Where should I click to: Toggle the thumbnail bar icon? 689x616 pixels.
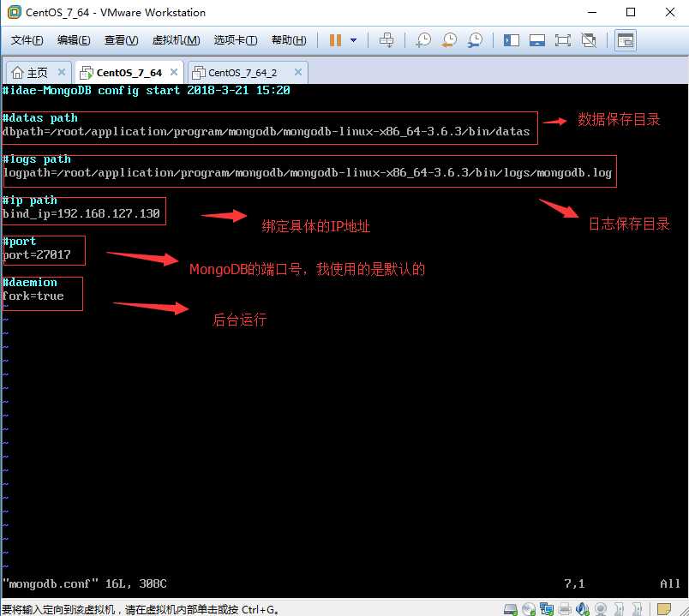537,40
